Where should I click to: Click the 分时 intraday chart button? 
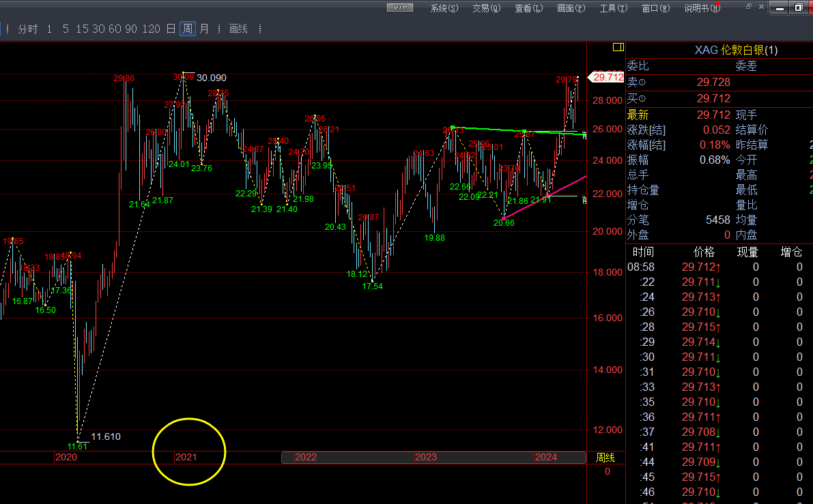[x=28, y=29]
